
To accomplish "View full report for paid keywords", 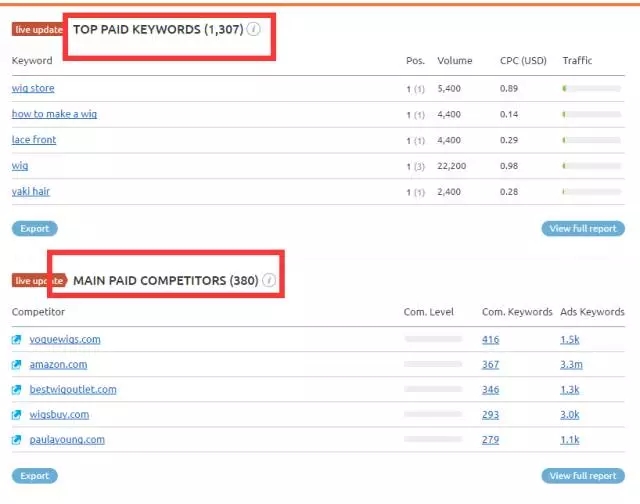I will pyautogui.click(x=583, y=229).
